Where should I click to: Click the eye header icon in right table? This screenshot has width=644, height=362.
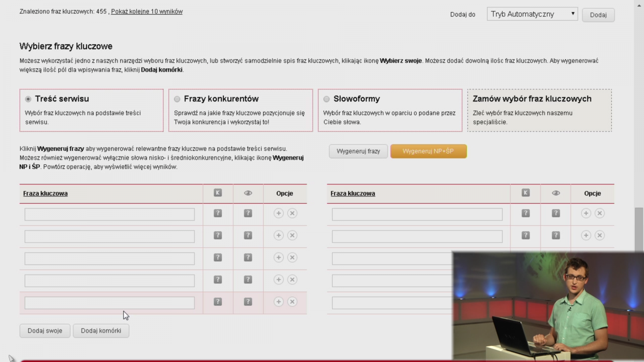556,193
